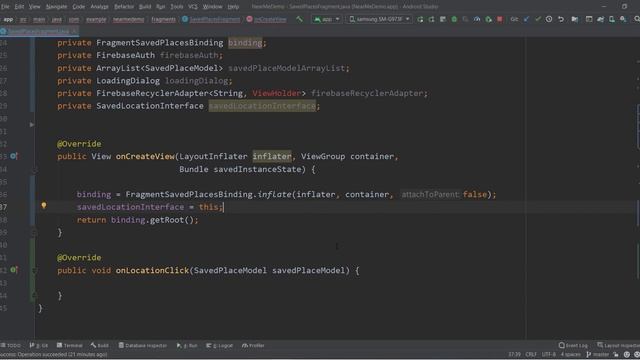Screen dimensions: 640x360
Task: Open the File menu
Action: 5,7
